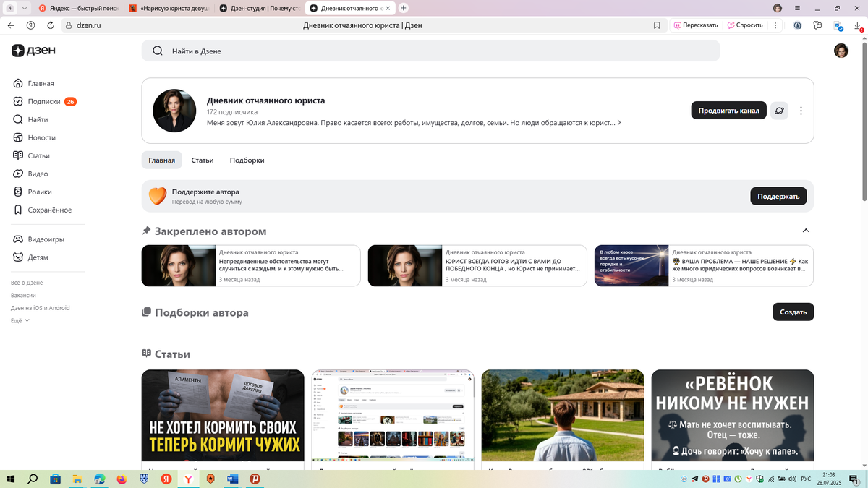The height and width of the screenshot is (488, 868).
Task: Switch to the Статьи tab of the channel
Action: pos(203,160)
